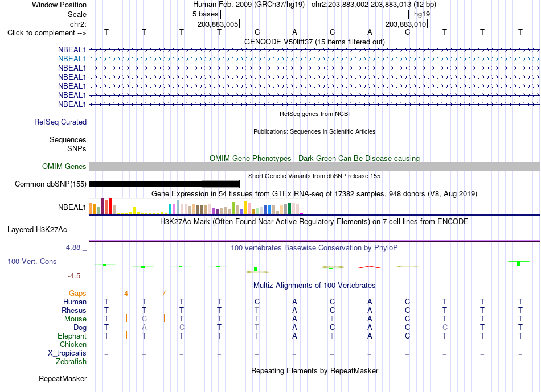Click the Layered H3K27Ac label
Viewport: 541px width, 392px height.
click(37, 230)
